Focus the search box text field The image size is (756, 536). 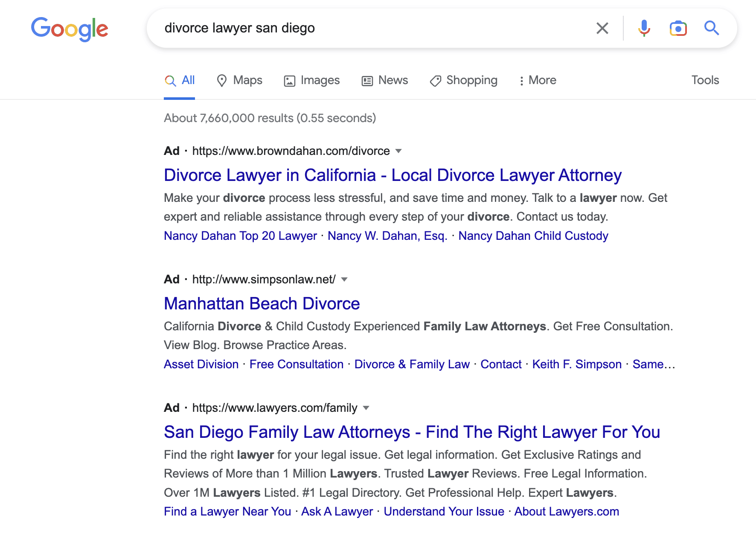(x=371, y=28)
